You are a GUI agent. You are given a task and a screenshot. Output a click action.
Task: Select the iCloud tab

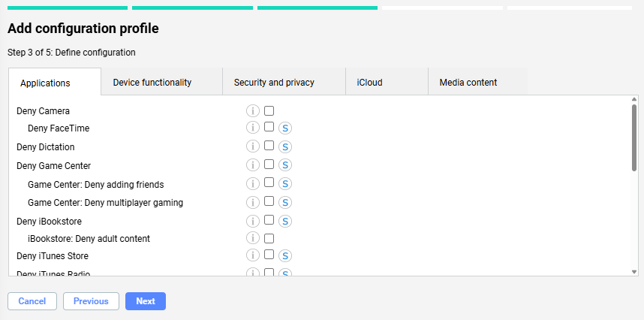(369, 83)
